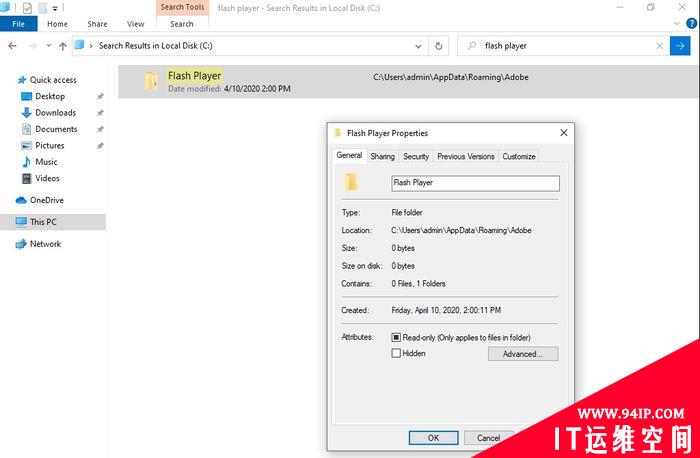The height and width of the screenshot is (458, 700).
Task: Cancel the Properties dialog
Action: (x=489, y=438)
